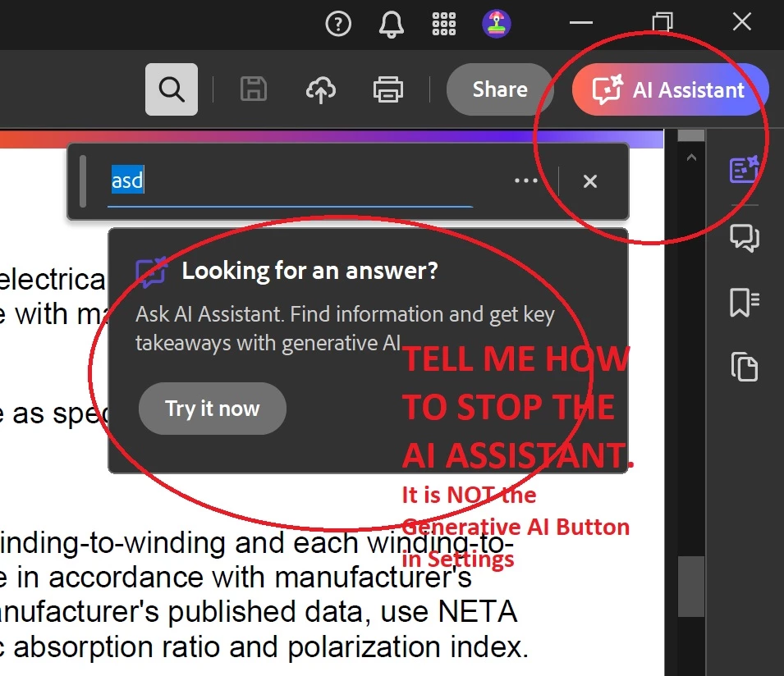Click the 'asd' find text field
Screen dimensions: 784x676
coord(290,180)
